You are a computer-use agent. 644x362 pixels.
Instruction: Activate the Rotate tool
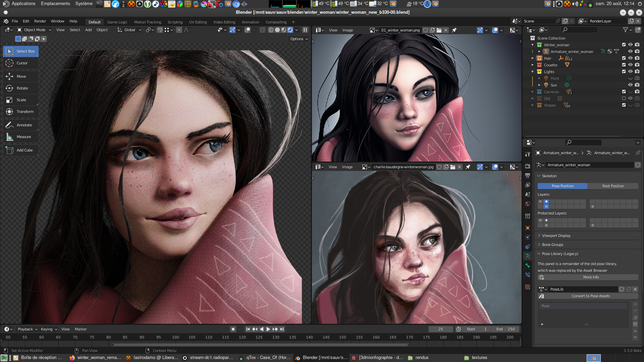[21, 88]
